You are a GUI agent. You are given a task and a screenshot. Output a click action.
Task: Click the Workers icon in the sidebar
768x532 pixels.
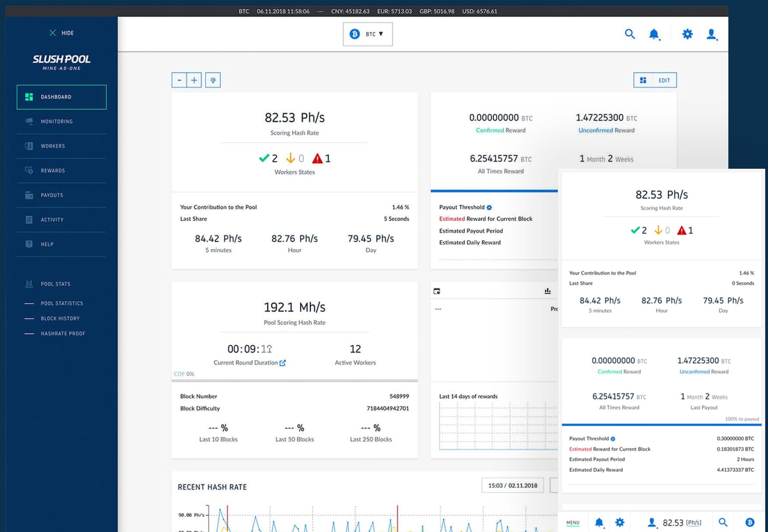(29, 146)
